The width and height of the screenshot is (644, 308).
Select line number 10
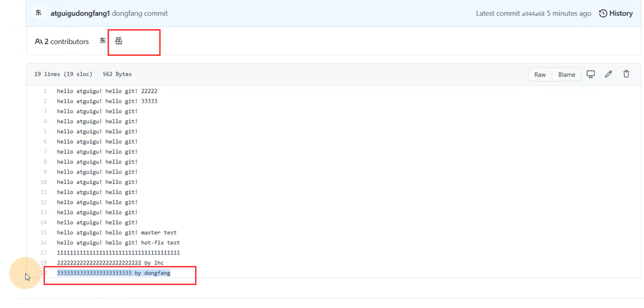44,182
